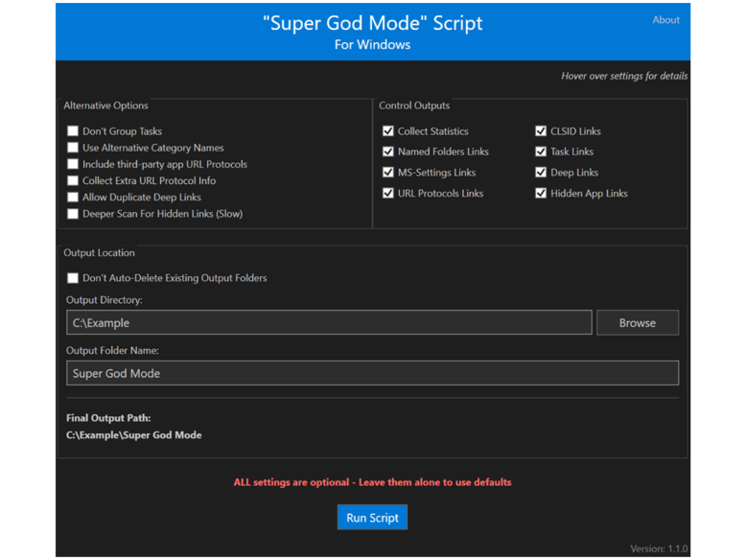Uncheck the CLSID Links checkbox

541,130
